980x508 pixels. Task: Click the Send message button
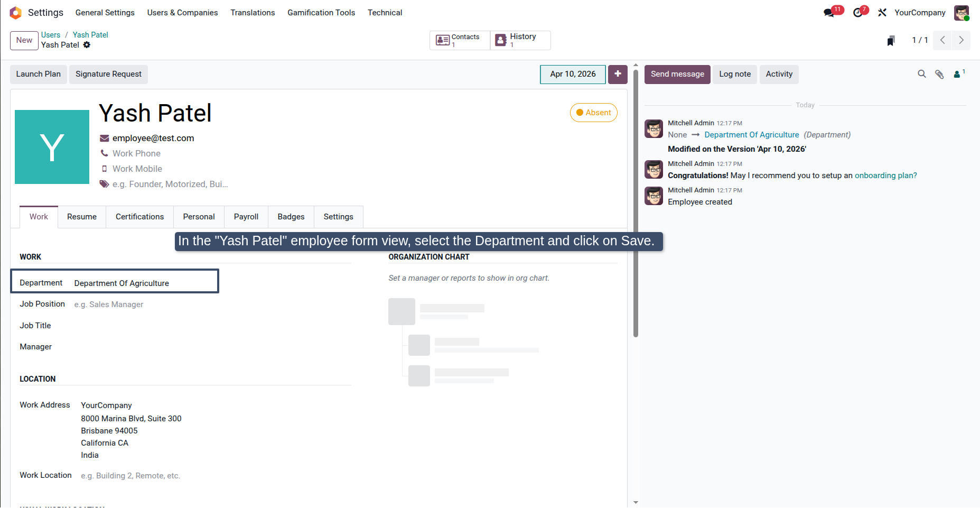(677, 74)
